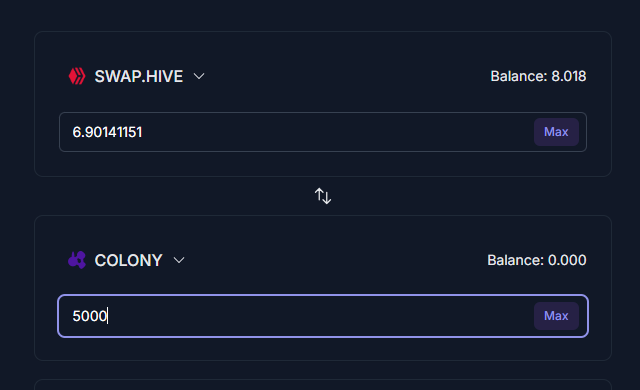Click Max button in COLONY field
The image size is (640, 390).
coord(556,316)
